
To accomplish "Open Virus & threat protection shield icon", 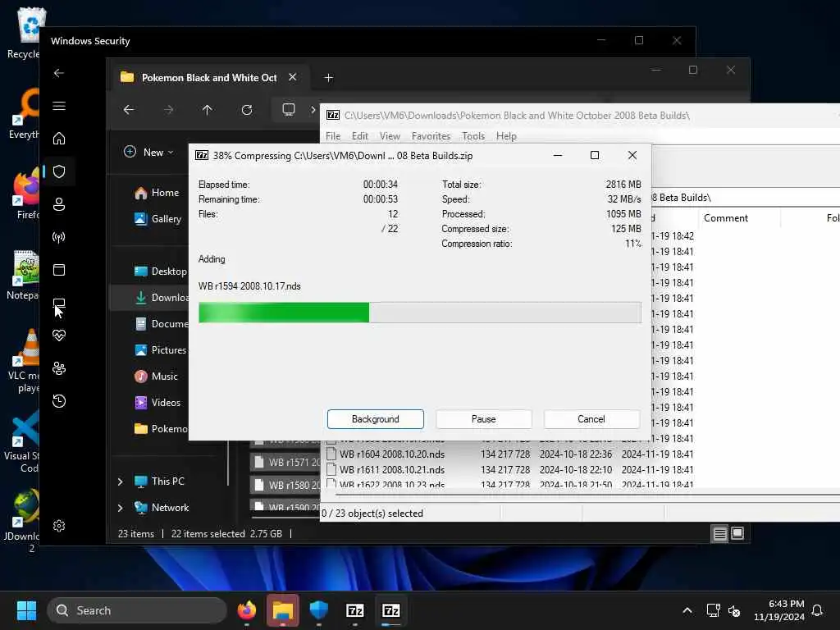I will click(x=59, y=171).
